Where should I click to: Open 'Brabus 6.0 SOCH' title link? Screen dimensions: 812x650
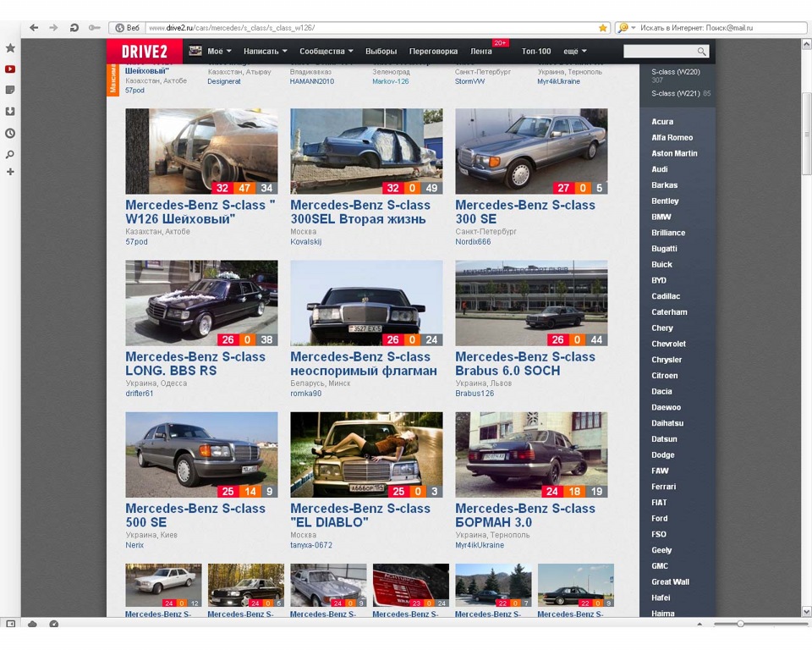tap(525, 364)
